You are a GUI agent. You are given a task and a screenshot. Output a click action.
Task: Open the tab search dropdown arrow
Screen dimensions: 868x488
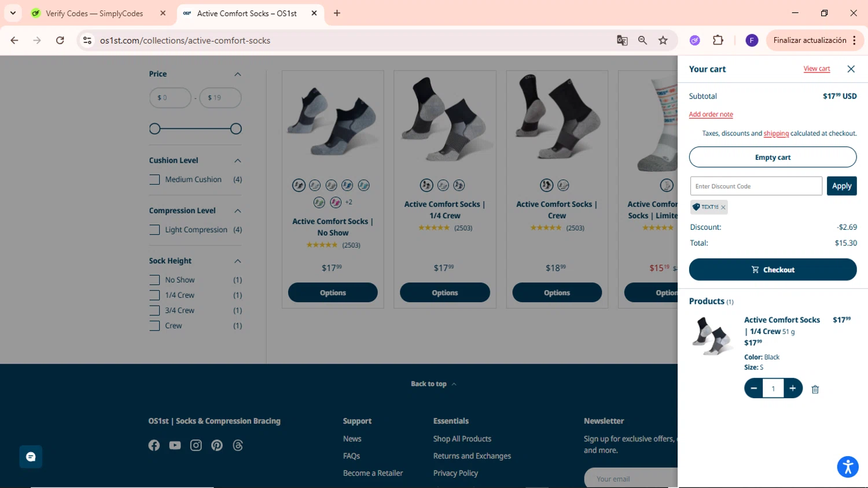(13, 13)
